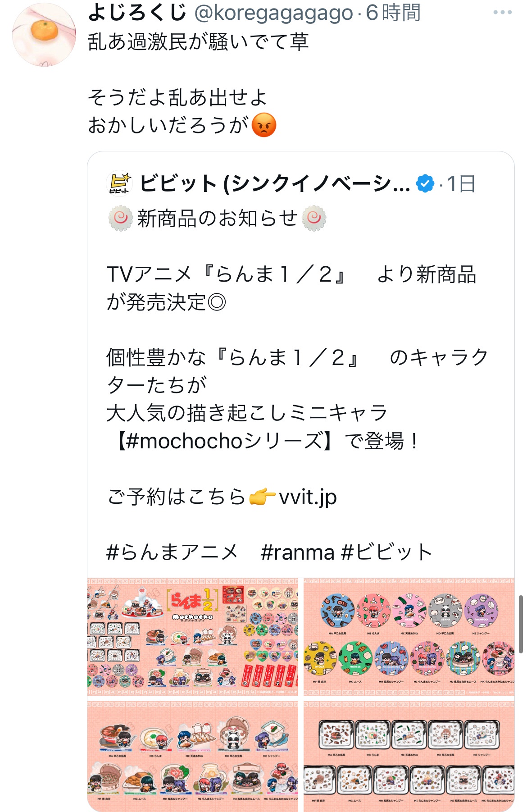
Task: Tap the angry face emoji in tweet
Action: click(263, 125)
